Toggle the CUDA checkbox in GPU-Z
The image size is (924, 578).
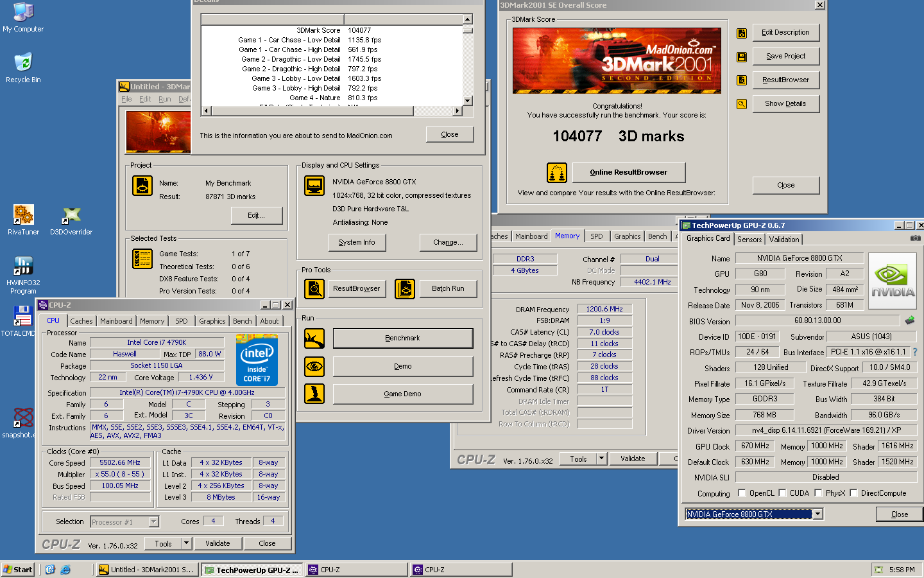tap(782, 493)
